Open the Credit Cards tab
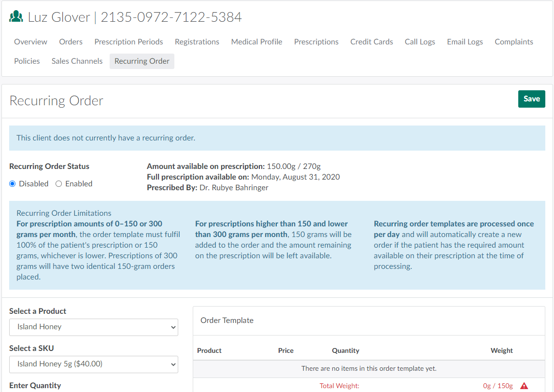The width and height of the screenshot is (554, 392). pos(371,42)
